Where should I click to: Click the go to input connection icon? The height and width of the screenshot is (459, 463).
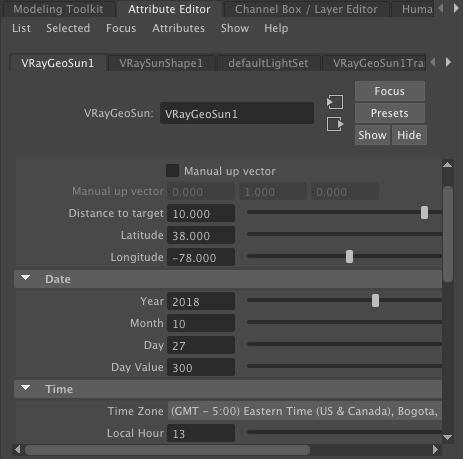(x=335, y=102)
